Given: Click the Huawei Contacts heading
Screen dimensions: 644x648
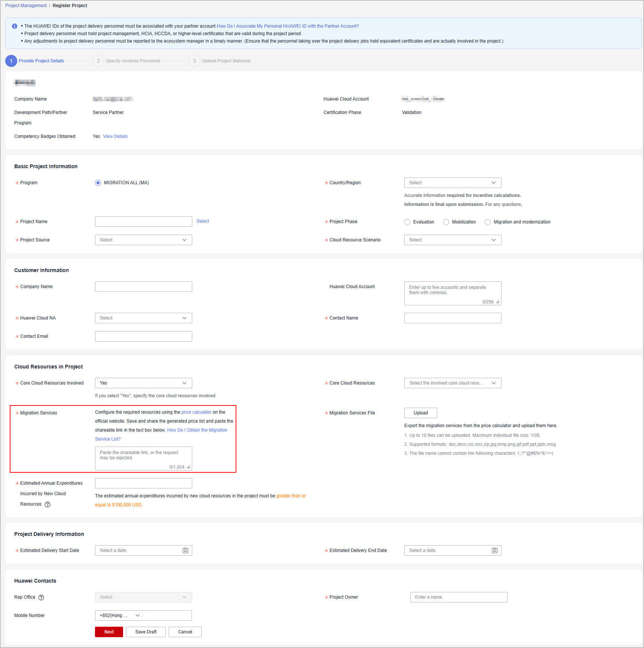Looking at the screenshot, I should tap(35, 581).
